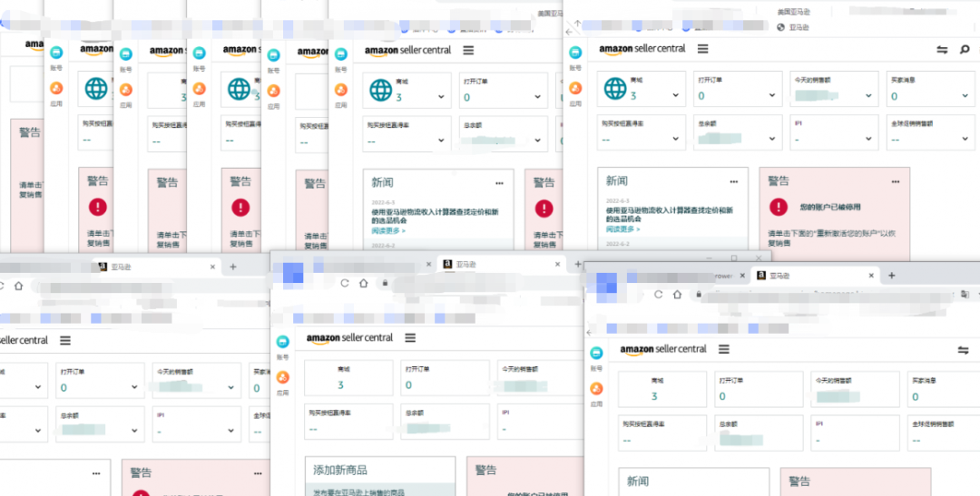Open the hamburger menu beside the search magnifier header
The width and height of the screenshot is (980, 496).
(x=703, y=49)
